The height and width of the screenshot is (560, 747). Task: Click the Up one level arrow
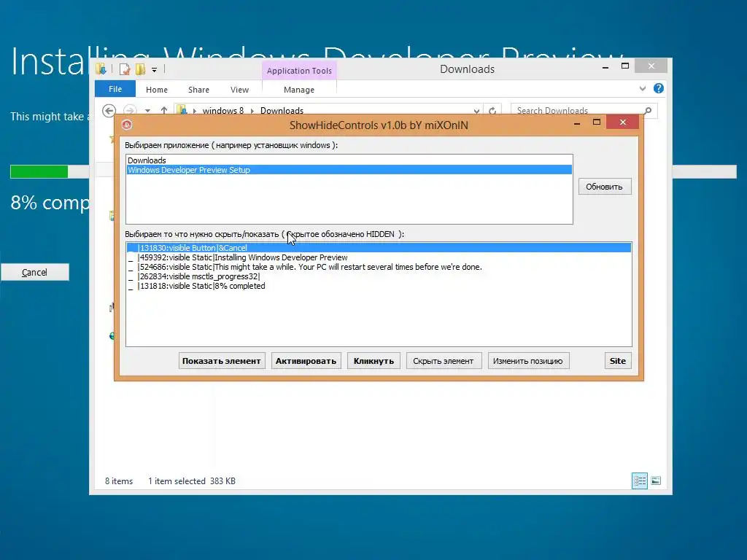pos(164,111)
